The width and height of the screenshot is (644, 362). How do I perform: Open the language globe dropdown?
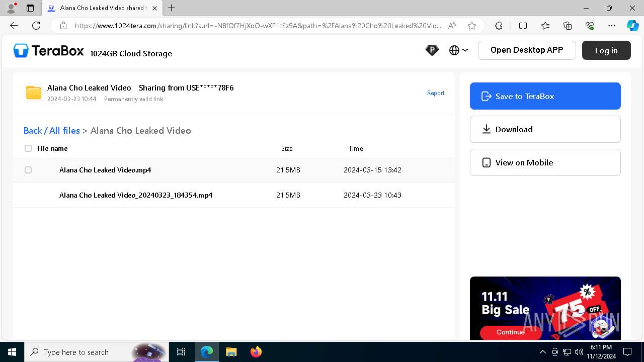(x=458, y=50)
